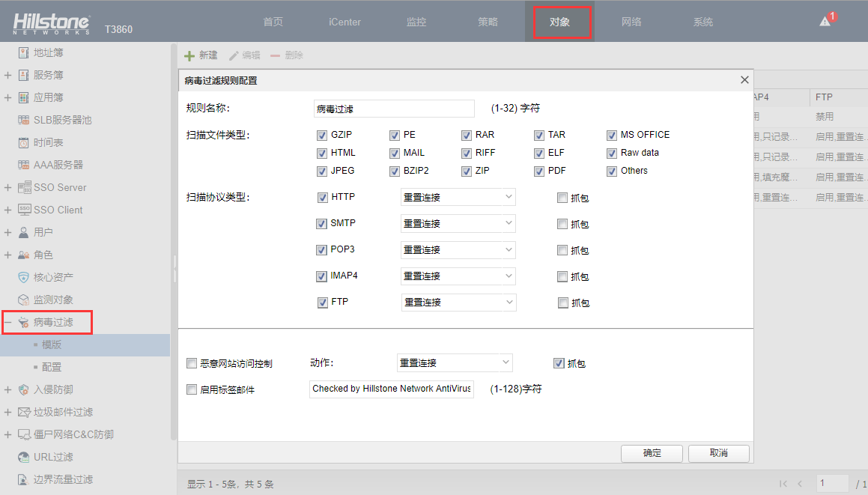Expand the 服务簿 tree node
This screenshot has height=495, width=868.
7,76
